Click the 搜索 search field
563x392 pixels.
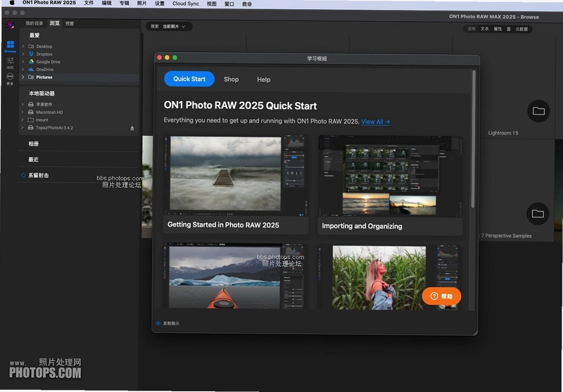pyautogui.click(x=154, y=26)
